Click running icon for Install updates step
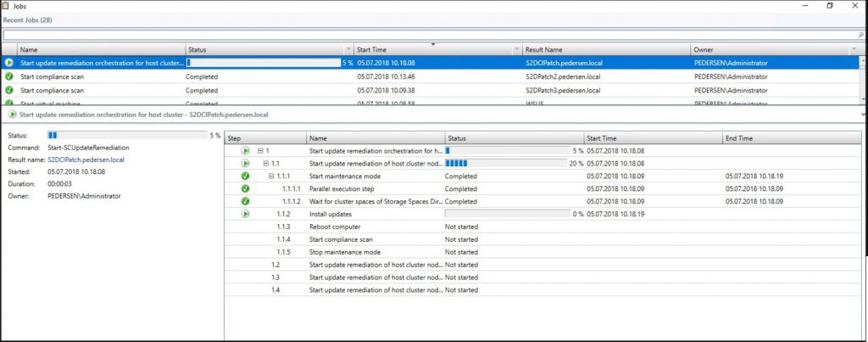 (x=245, y=215)
